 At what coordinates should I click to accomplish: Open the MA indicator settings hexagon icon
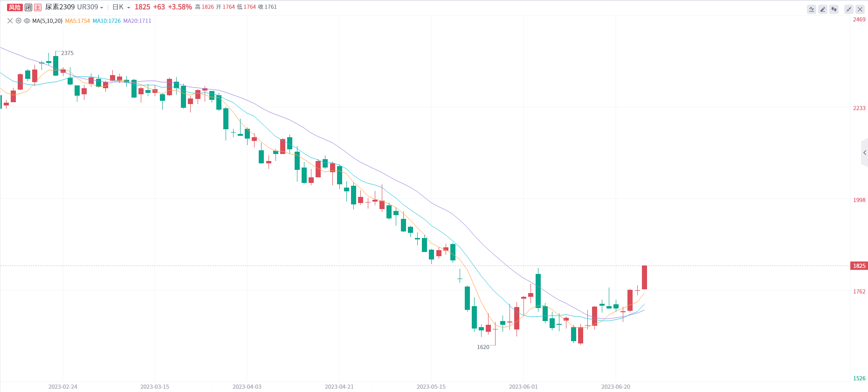point(19,21)
